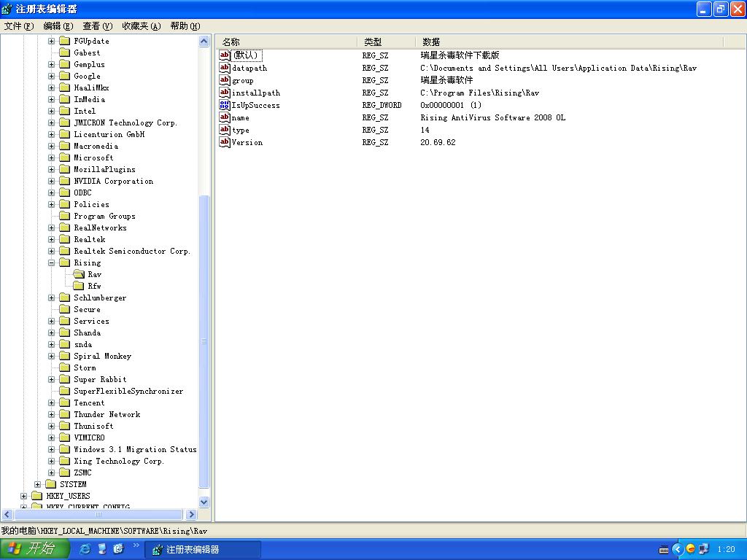Select the group string value icon
747x560 pixels.
pyautogui.click(x=225, y=80)
